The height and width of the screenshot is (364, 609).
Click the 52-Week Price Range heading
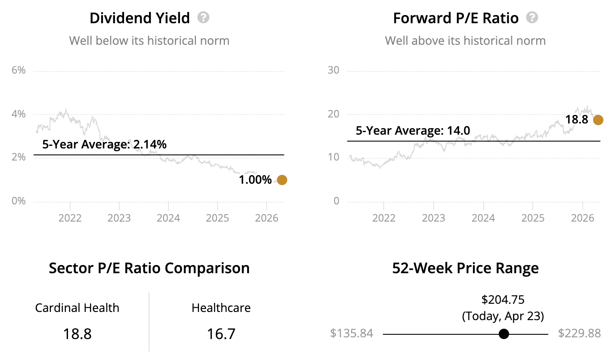465,268
